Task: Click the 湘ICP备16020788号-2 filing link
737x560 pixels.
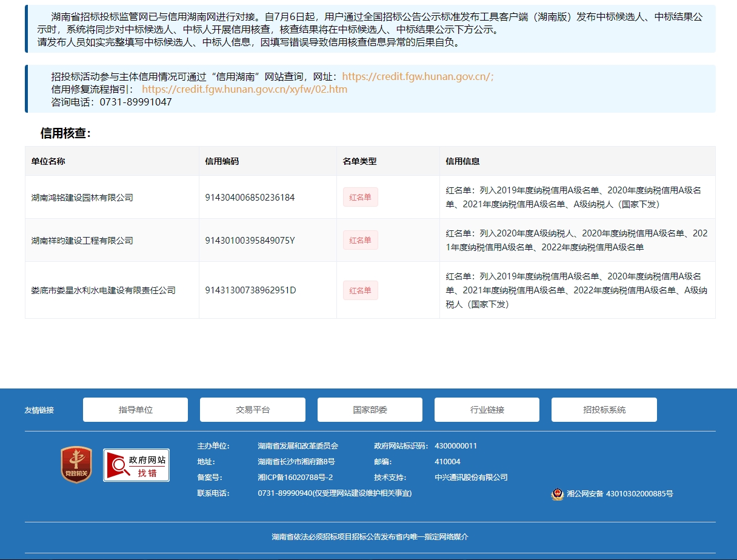Action: pyautogui.click(x=295, y=478)
